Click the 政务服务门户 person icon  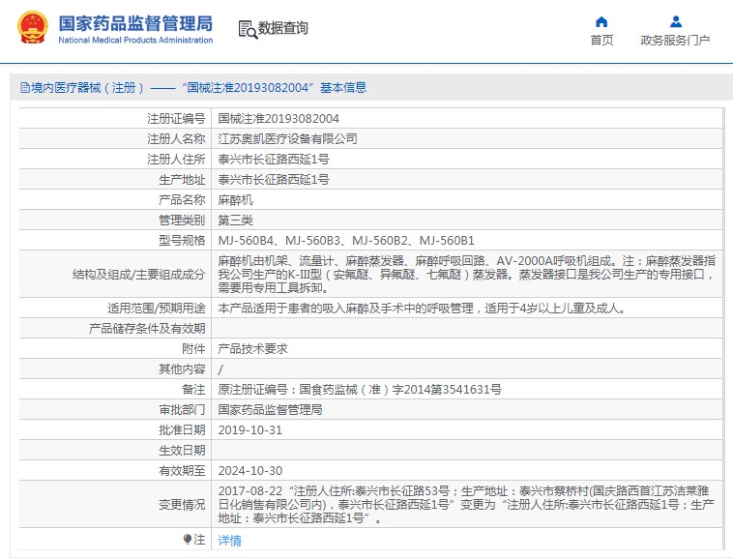click(x=675, y=21)
